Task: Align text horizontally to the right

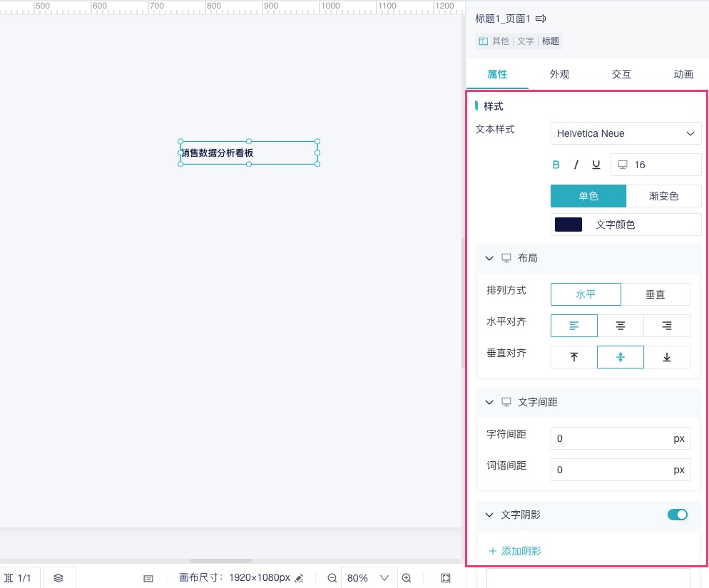Action: click(667, 326)
